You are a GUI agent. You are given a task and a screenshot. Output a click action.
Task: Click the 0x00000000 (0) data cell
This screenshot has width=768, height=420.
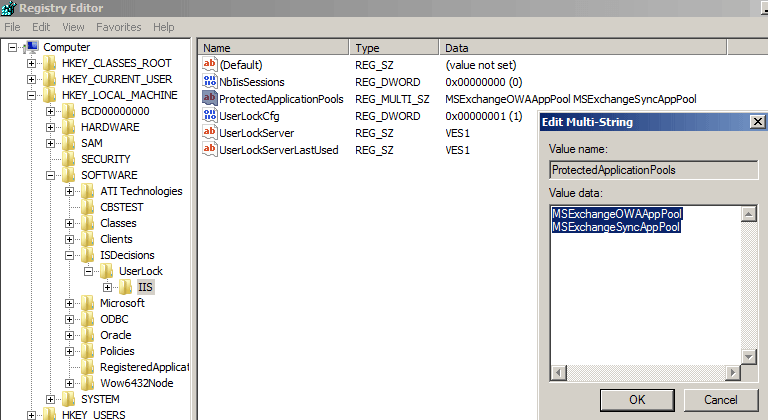pyautogui.click(x=483, y=82)
